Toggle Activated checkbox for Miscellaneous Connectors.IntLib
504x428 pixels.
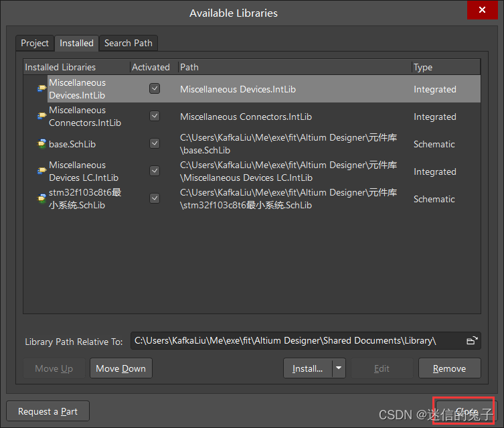coord(155,117)
